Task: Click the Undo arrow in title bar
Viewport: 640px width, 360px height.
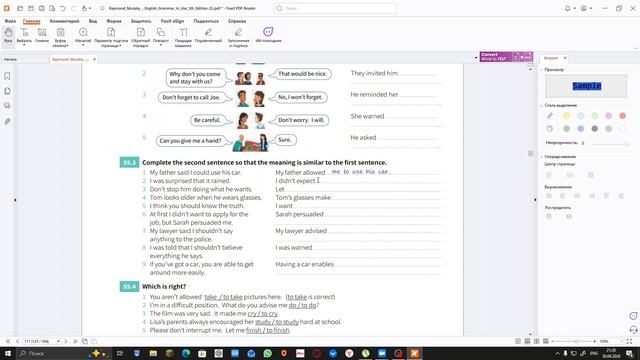Action: [63, 8]
